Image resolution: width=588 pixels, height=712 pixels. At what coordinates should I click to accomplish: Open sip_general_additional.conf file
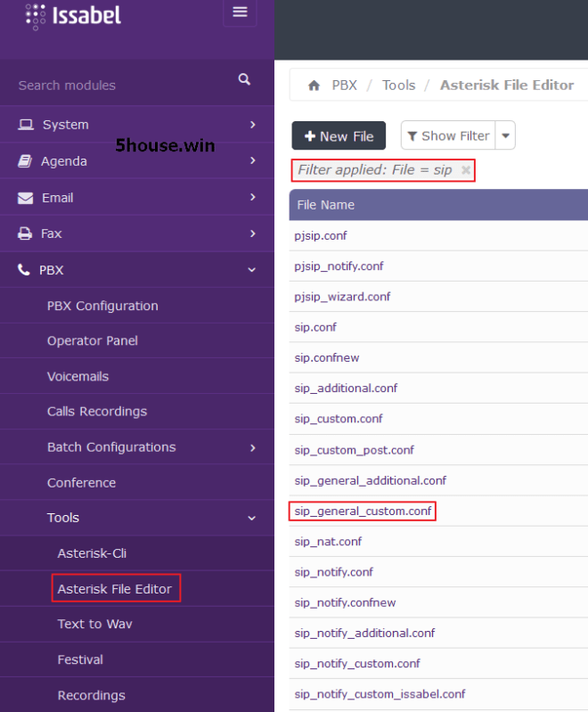pos(370,480)
